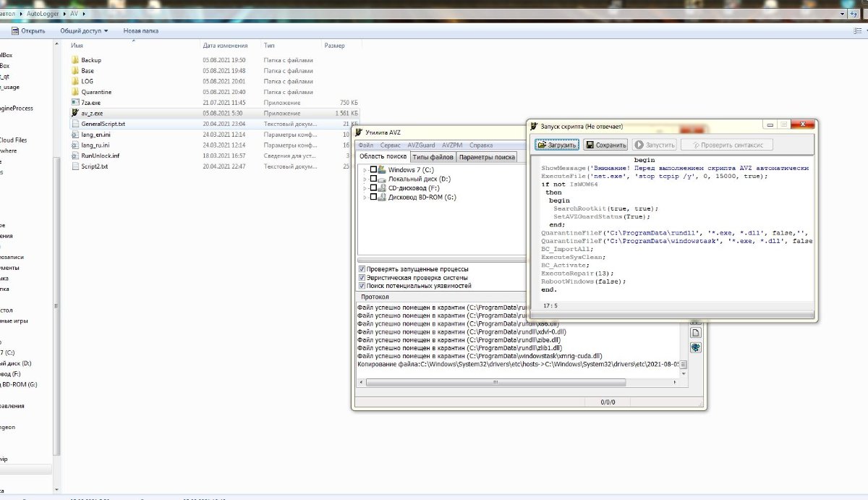
Task: Select the Quarantine folder icon
Action: pos(75,92)
